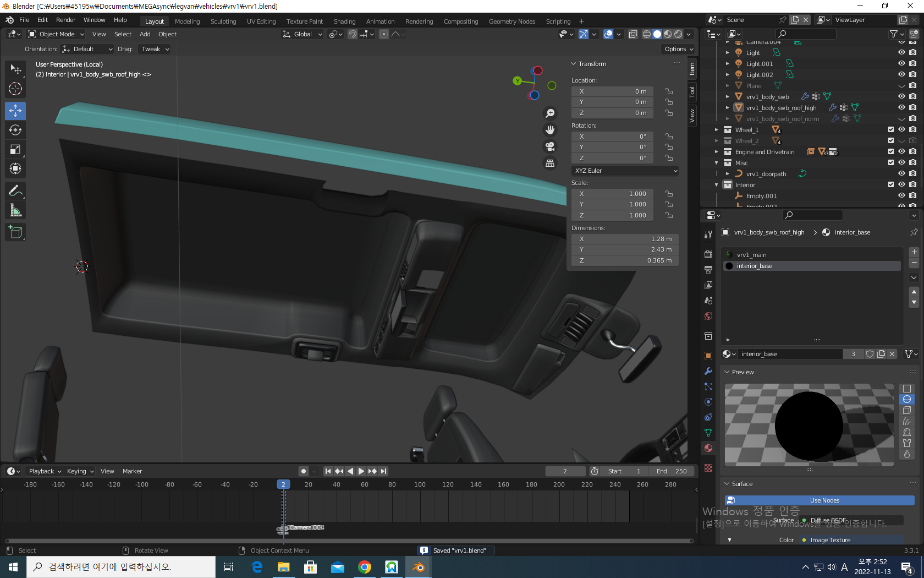924x578 pixels.
Task: Choose the Scale tool
Action: (15, 150)
